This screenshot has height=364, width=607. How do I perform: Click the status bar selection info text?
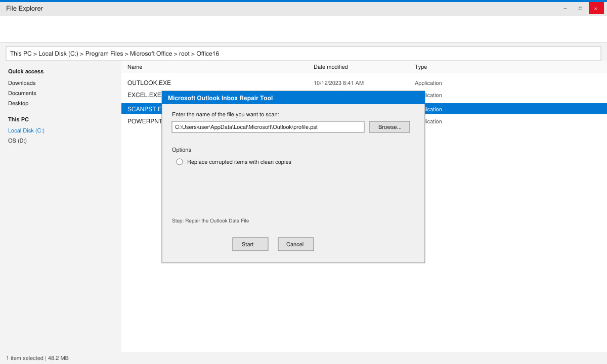[37, 358]
